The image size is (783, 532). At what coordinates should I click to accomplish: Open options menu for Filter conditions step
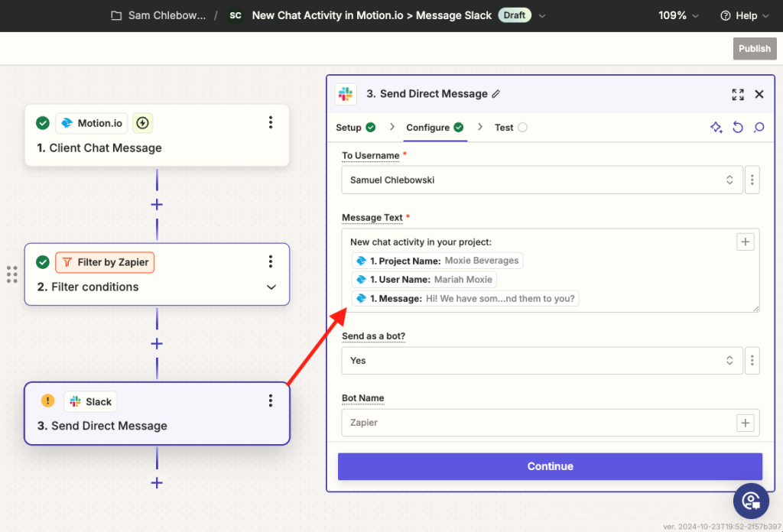[x=271, y=261]
